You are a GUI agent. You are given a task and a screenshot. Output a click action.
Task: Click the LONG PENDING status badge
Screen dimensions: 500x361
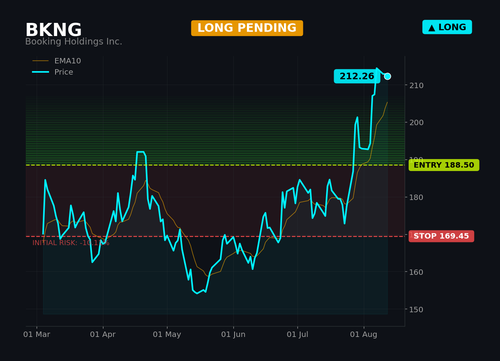[247, 28]
